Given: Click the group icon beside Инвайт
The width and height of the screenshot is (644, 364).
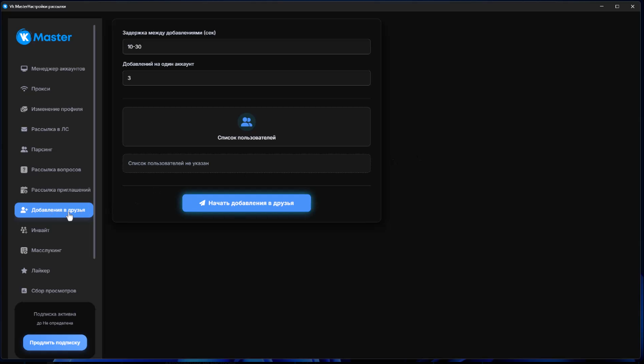Looking at the screenshot, I should pyautogui.click(x=24, y=230).
